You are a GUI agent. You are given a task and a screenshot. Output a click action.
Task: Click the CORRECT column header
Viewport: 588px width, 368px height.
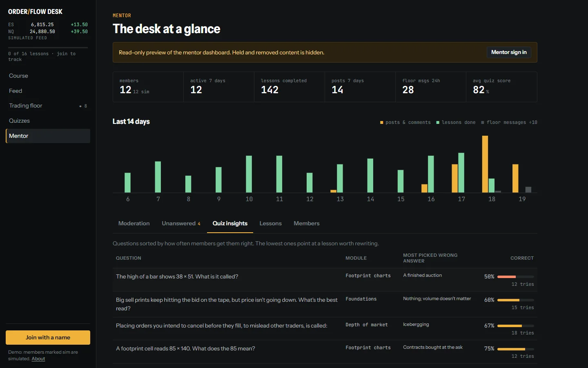[x=522, y=258]
